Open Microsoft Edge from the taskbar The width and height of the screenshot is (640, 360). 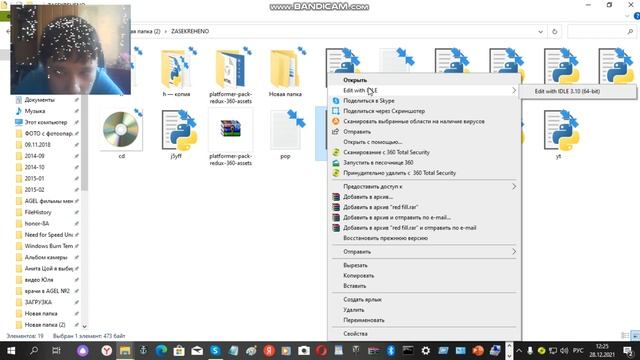[x=161, y=351]
